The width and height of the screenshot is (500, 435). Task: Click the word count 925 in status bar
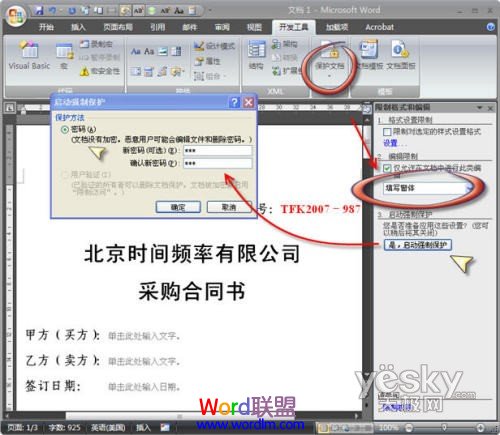coord(64,427)
